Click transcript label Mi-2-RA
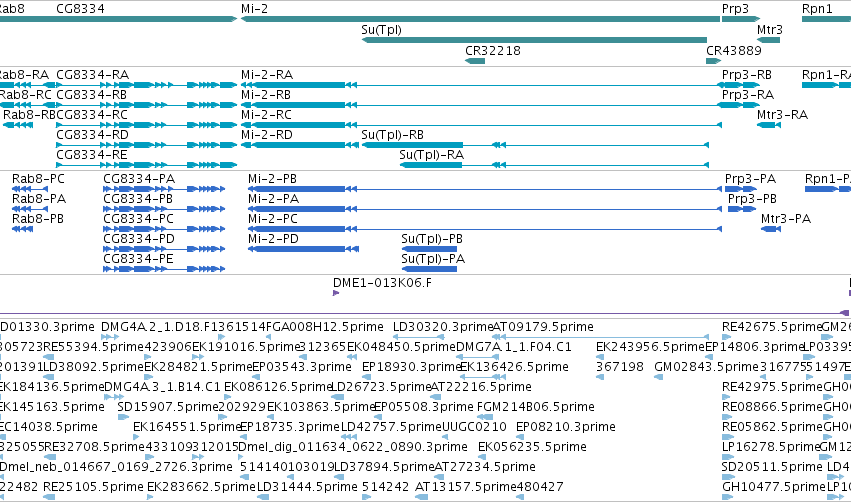 pyautogui.click(x=267, y=74)
